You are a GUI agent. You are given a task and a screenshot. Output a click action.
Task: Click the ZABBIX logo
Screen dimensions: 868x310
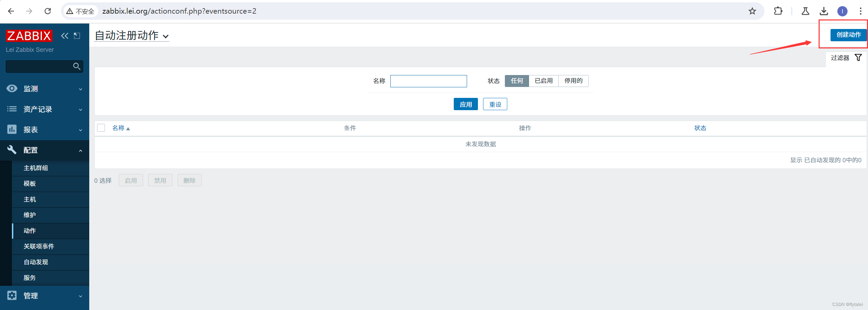pyautogui.click(x=29, y=36)
